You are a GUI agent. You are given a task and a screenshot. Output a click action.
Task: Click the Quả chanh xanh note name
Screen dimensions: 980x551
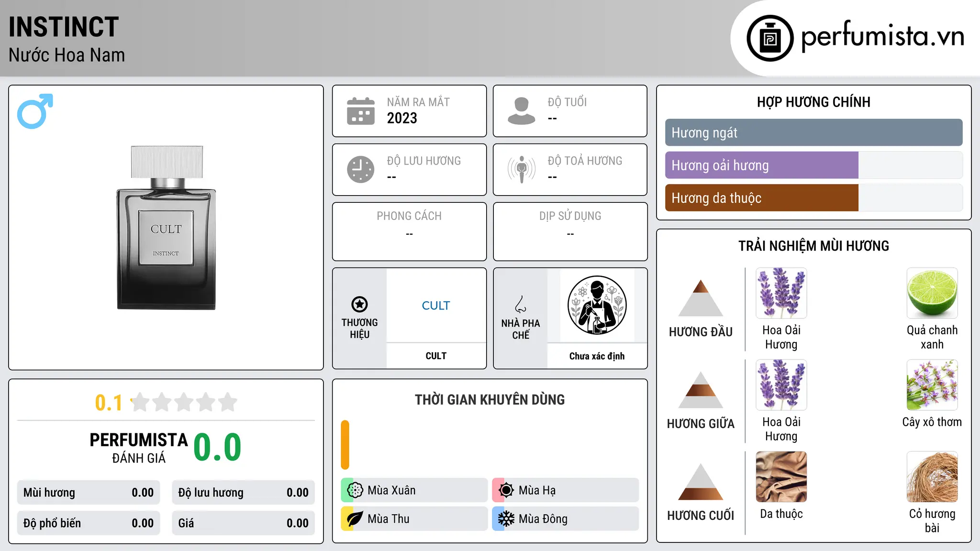(x=932, y=337)
